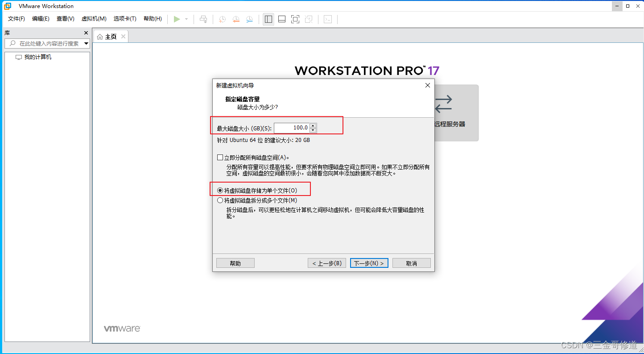
Task: Click the take snapshot icon
Action: point(222,19)
